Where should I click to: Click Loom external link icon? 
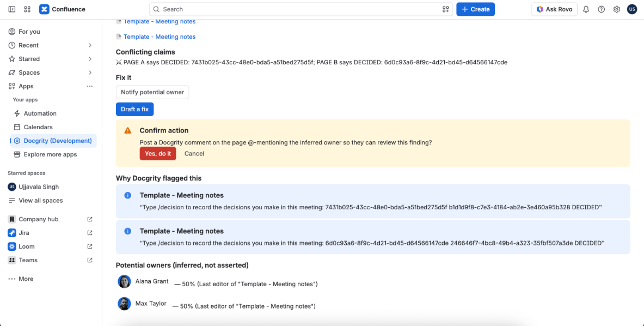90,246
